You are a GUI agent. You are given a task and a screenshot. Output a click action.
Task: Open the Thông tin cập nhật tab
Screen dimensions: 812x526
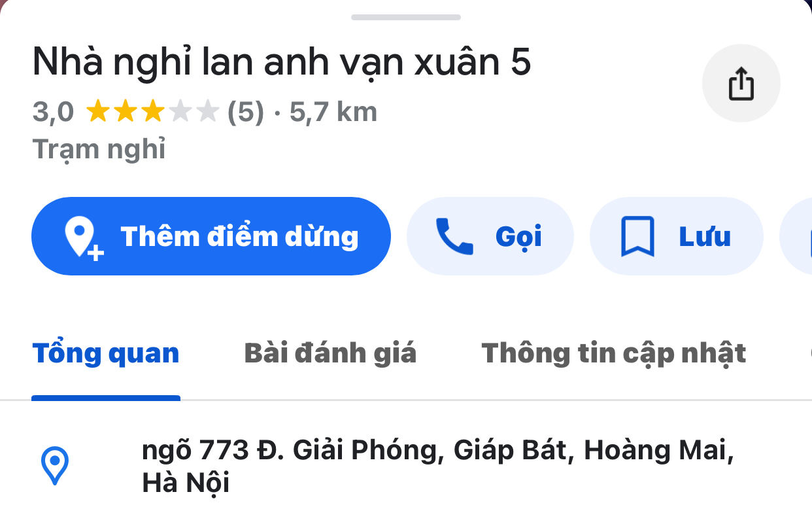click(614, 353)
